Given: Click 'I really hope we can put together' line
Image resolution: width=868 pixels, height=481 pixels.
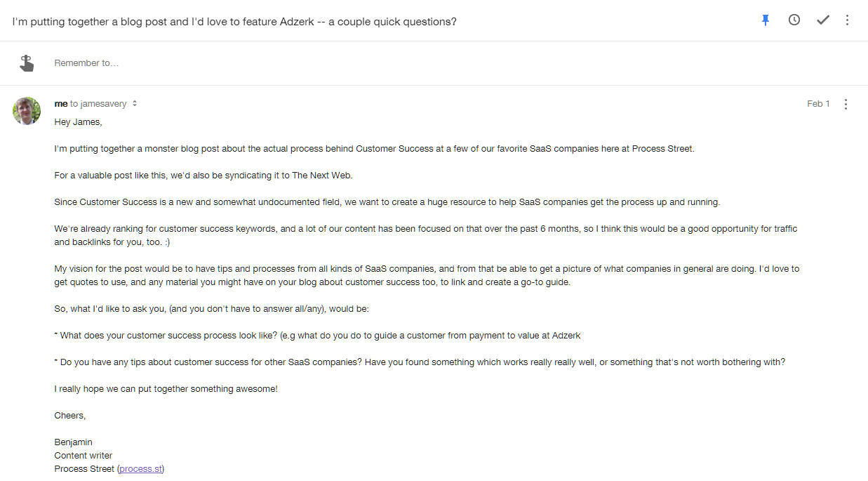Looking at the screenshot, I should point(166,389).
